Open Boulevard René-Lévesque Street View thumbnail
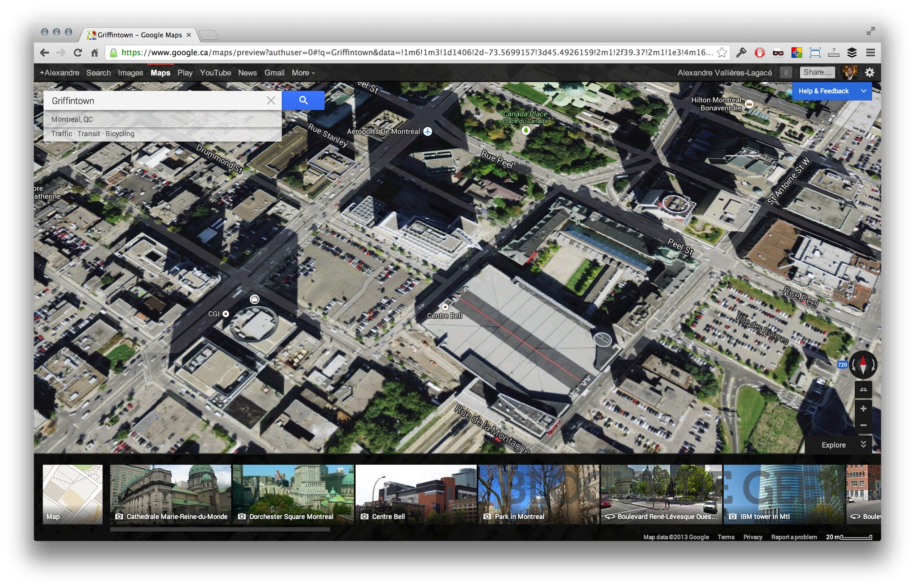Image resolution: width=915 pixels, height=588 pixels. [662, 494]
